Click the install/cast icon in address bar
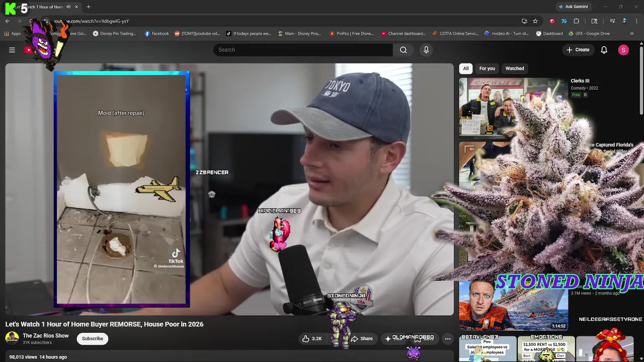This screenshot has width=644, height=362. [x=524, y=21]
